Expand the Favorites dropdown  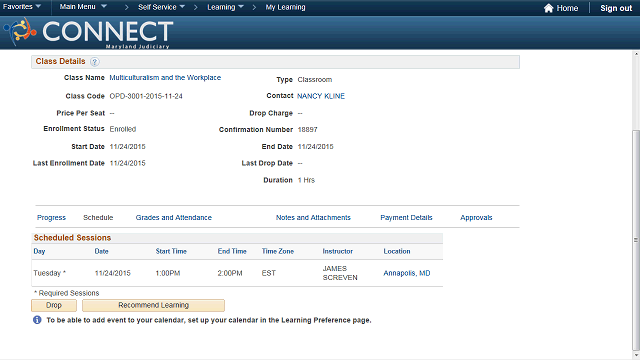(x=22, y=7)
